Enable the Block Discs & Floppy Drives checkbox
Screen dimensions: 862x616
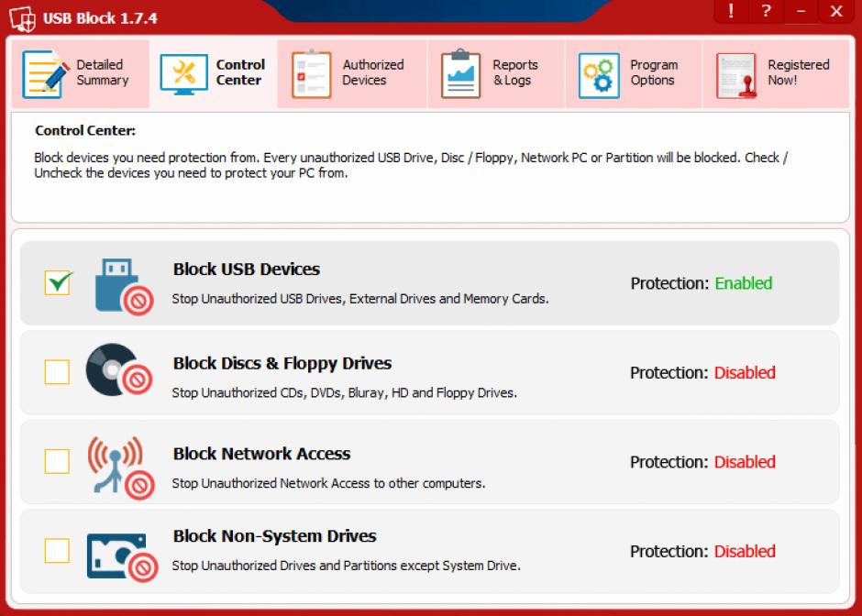[57, 372]
